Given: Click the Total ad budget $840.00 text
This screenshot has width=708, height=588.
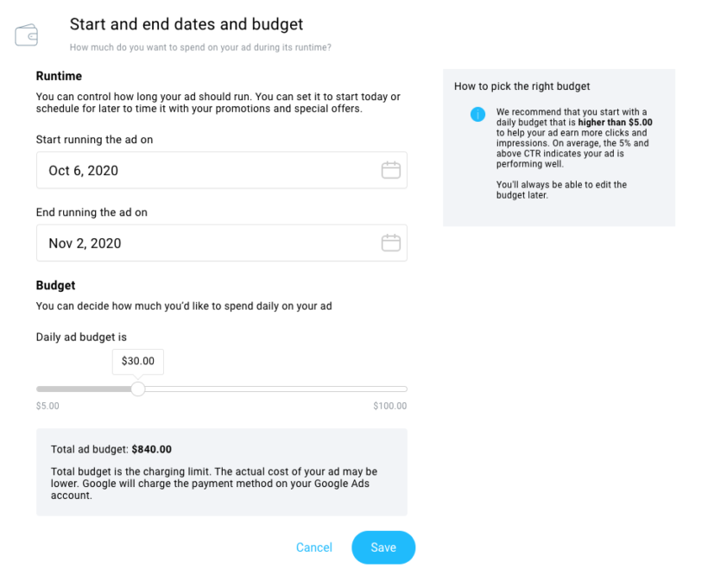Looking at the screenshot, I should (111, 449).
